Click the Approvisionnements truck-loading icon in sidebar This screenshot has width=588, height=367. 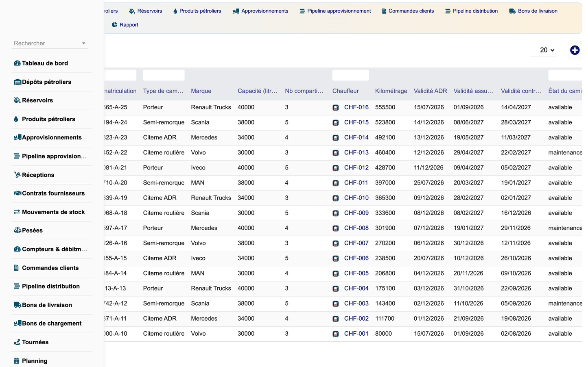(x=17, y=137)
